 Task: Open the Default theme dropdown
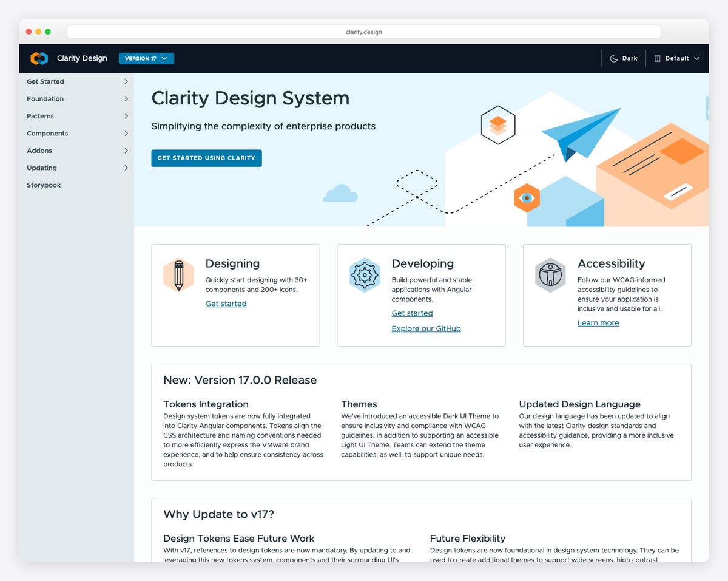pyautogui.click(x=677, y=58)
